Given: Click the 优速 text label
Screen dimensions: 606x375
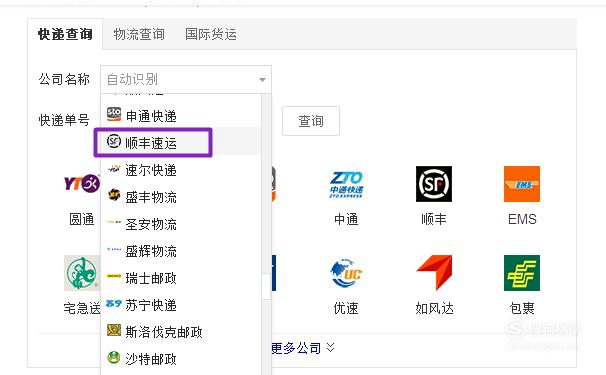Looking at the screenshot, I should coord(346,309).
